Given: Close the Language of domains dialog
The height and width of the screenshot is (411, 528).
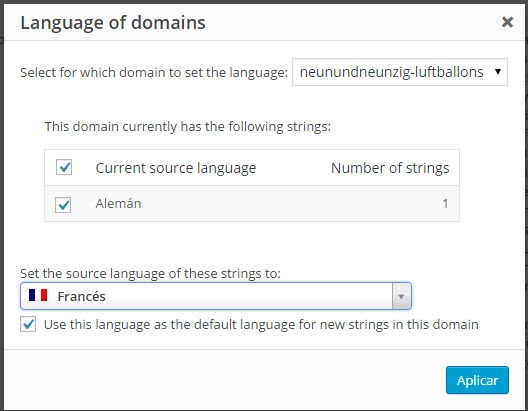Looking at the screenshot, I should 507,22.
